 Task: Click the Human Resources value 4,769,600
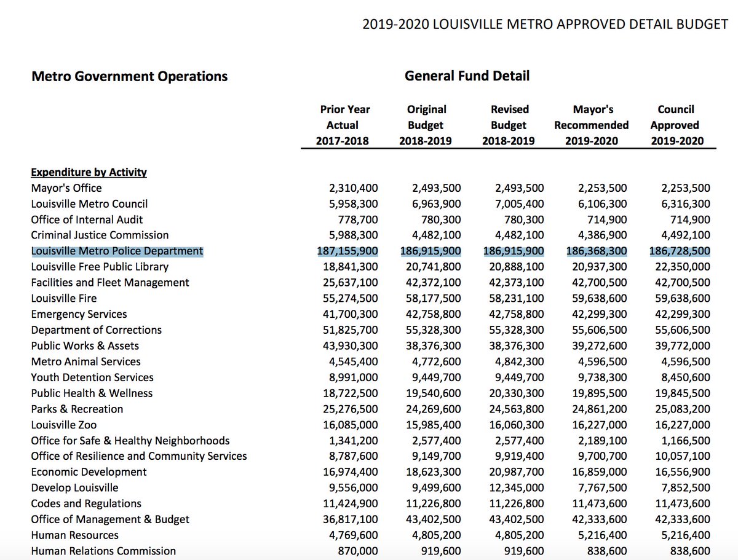click(352, 535)
